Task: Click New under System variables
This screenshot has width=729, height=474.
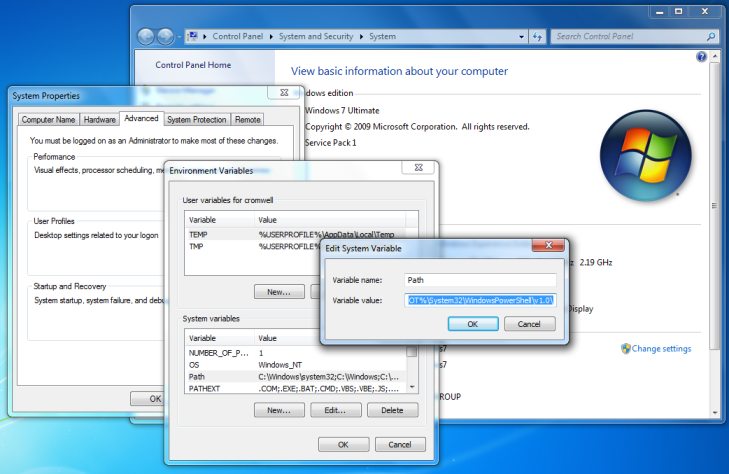Action: 279,410
